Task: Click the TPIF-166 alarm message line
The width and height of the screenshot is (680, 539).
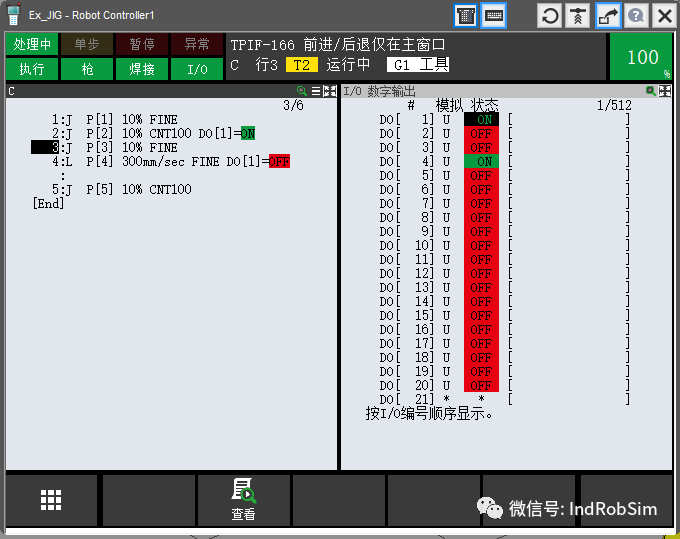Action: pyautogui.click(x=337, y=45)
